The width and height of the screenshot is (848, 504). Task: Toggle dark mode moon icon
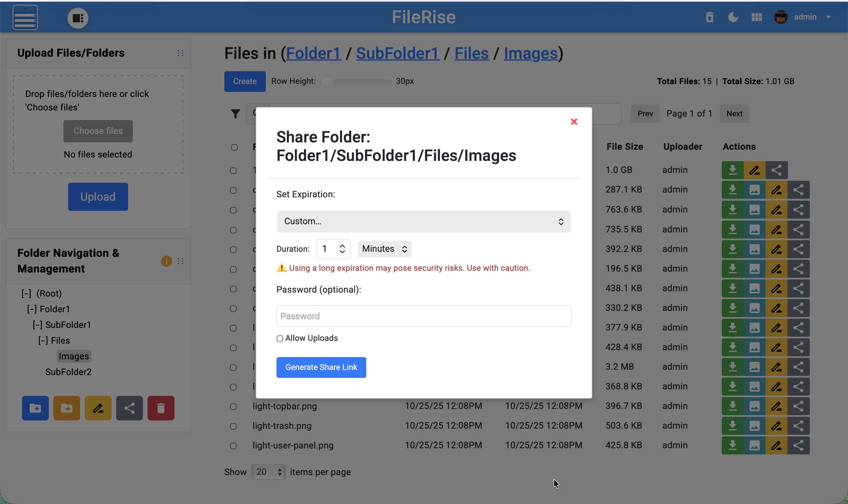733,17
